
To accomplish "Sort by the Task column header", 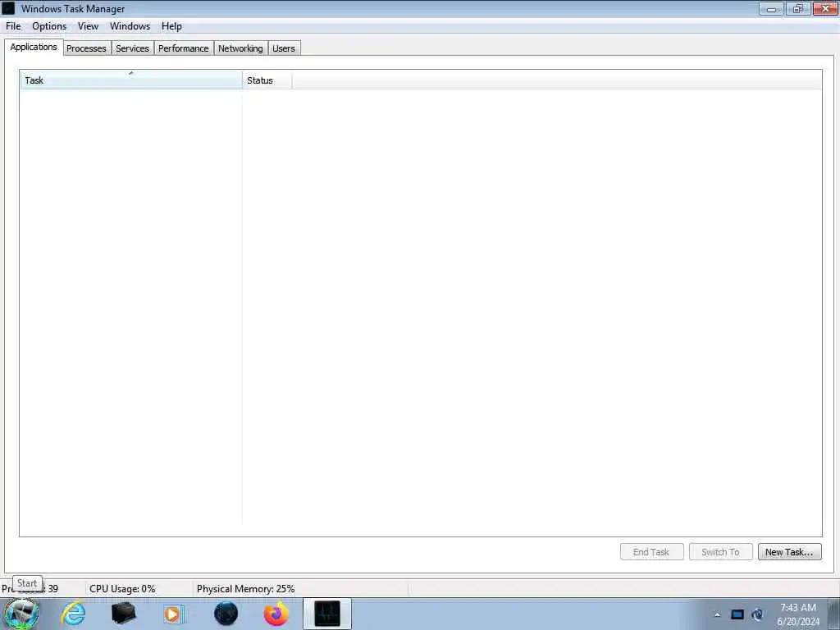I will coord(131,80).
